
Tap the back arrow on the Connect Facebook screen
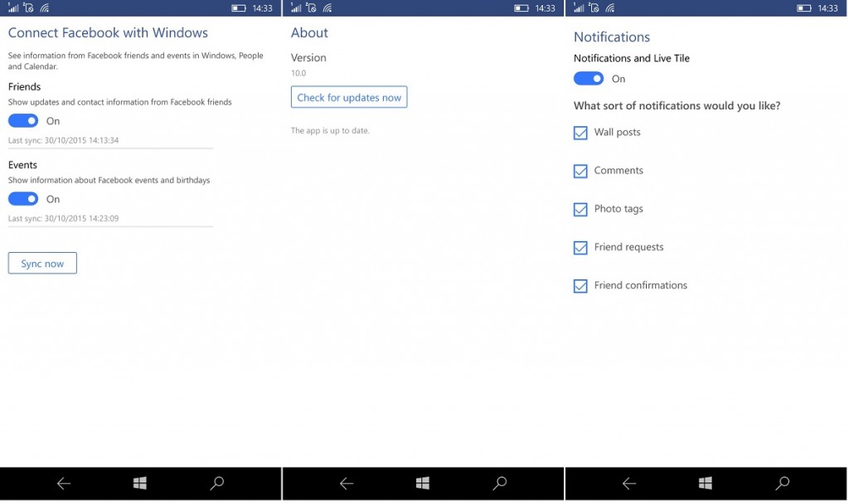[x=64, y=483]
